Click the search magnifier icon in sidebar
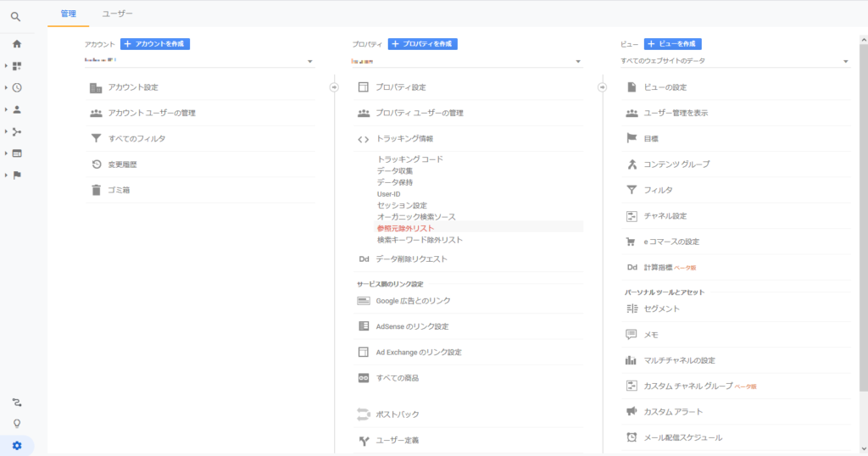 pos(16,15)
